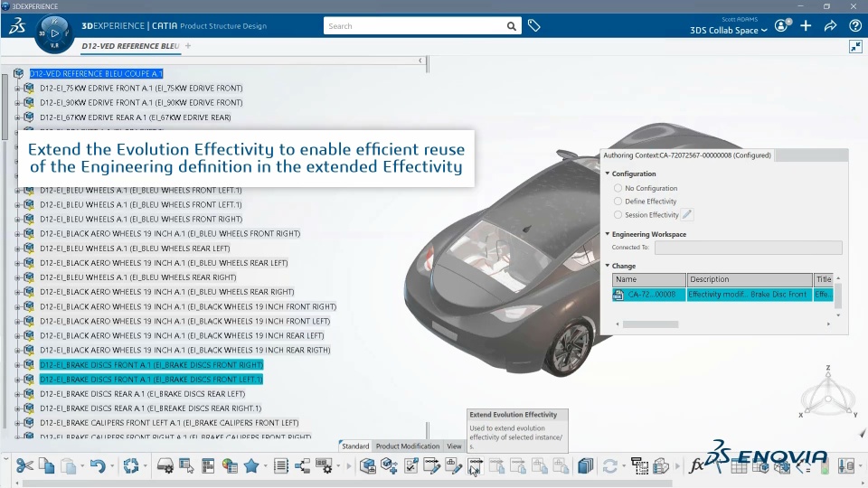Switch to the Standard tab

354,446
